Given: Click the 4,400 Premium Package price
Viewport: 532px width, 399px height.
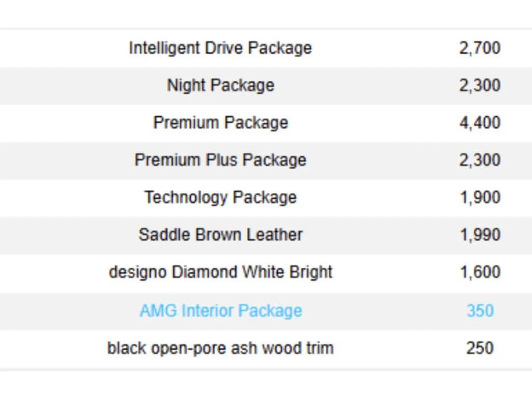Looking at the screenshot, I should 480,123.
